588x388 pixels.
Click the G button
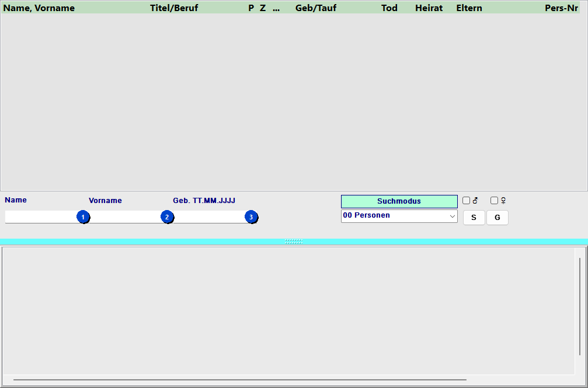[497, 218]
